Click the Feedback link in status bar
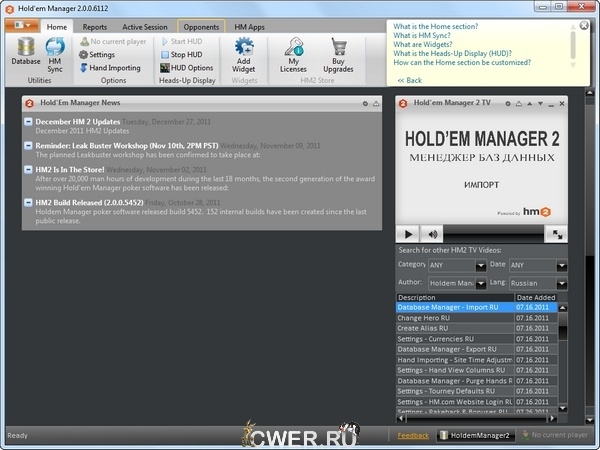Viewport: 600px width, 450px height. (x=413, y=436)
